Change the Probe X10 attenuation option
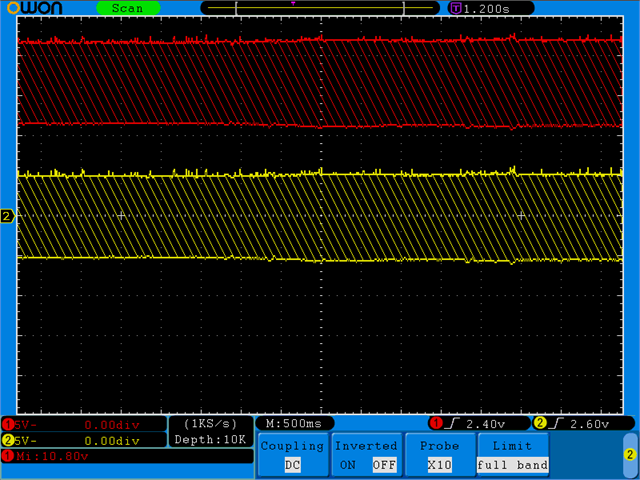This screenshot has width=640, height=480. click(439, 465)
